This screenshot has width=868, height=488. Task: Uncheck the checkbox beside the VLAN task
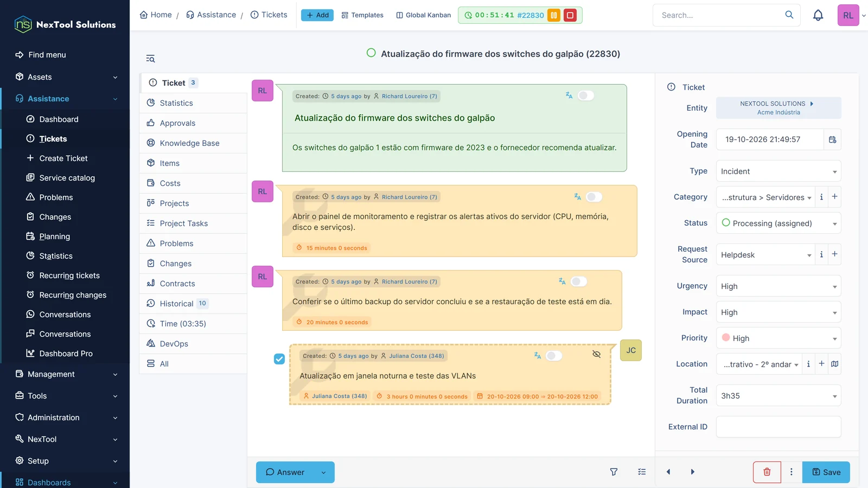[x=279, y=359]
